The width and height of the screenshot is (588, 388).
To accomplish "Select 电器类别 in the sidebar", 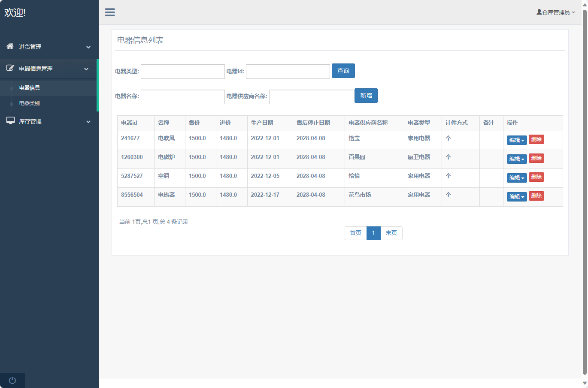I will click(x=30, y=103).
